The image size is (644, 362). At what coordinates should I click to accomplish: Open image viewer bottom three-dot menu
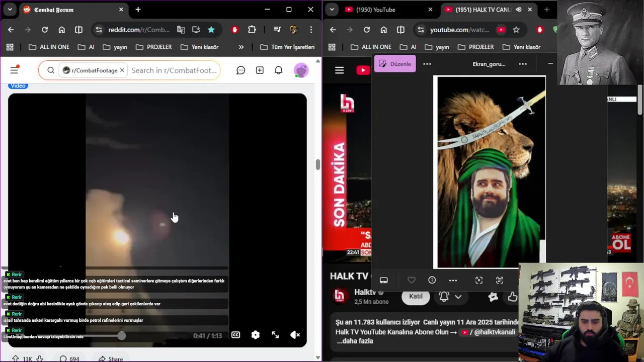point(453,280)
